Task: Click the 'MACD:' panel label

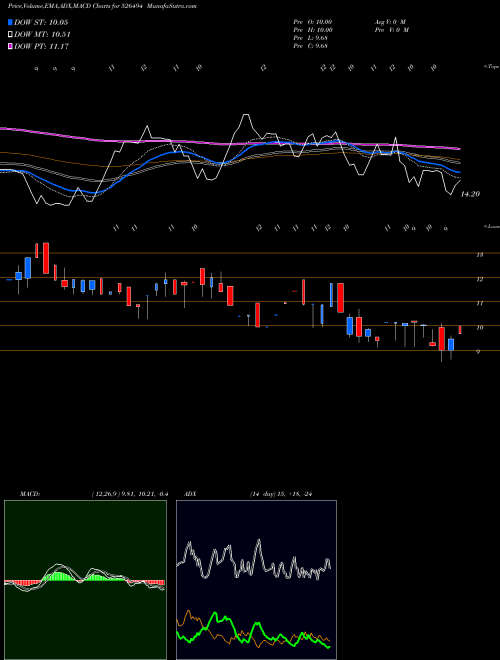Action: [29, 494]
